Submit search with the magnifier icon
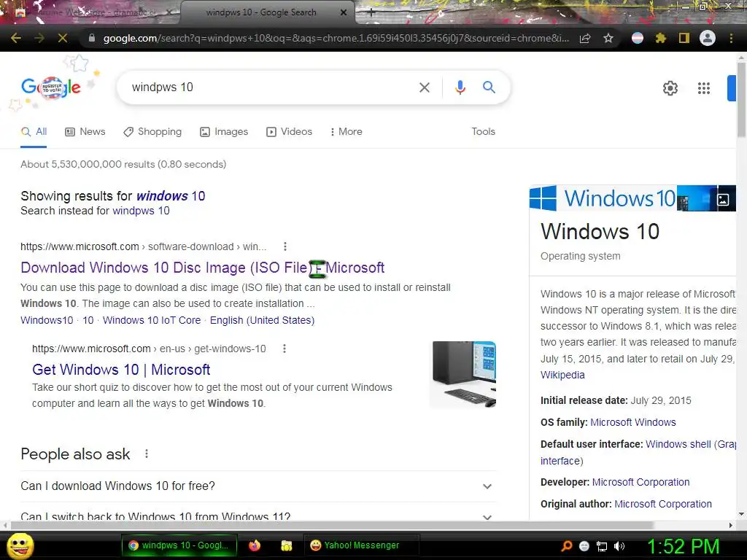 pos(489,87)
